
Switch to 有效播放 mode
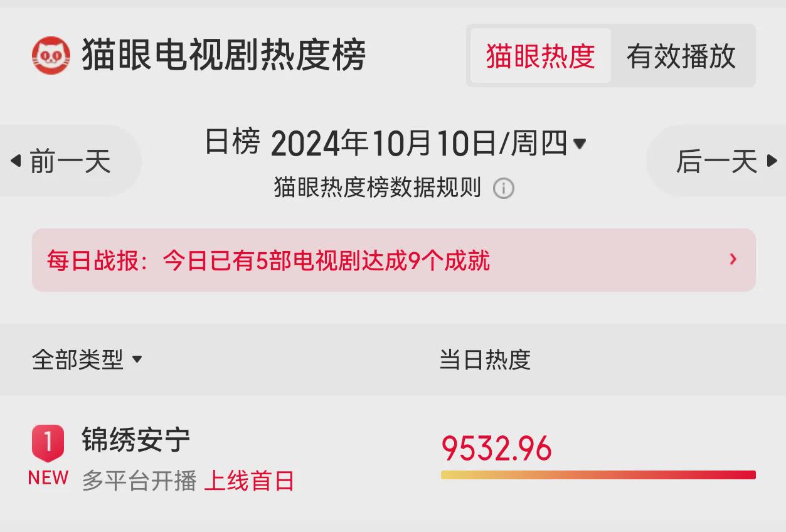[681, 56]
